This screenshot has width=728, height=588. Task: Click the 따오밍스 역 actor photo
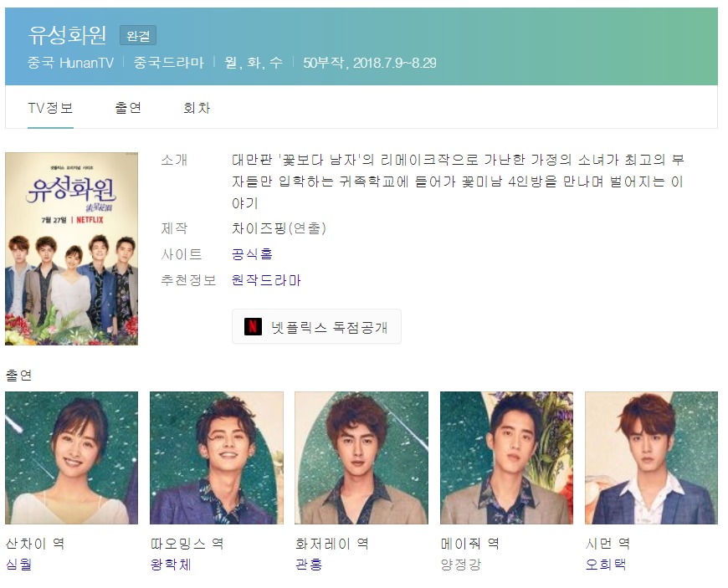[217, 458]
